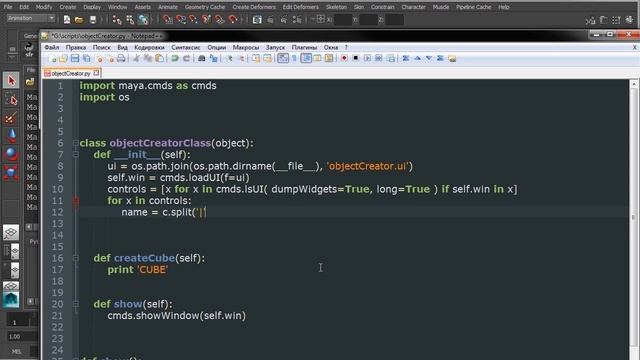
Task: Select Maya Scale tool icon
Action: click(x=11, y=172)
